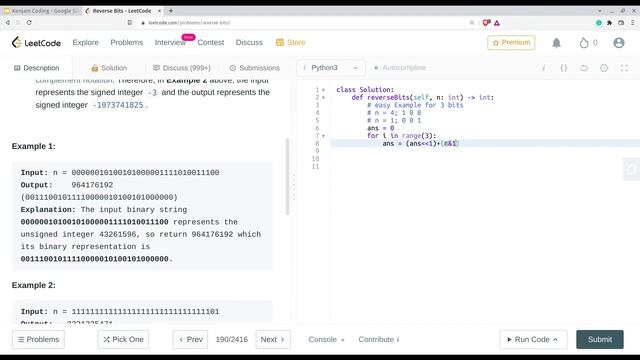Expand the Console panel

[x=326, y=340]
